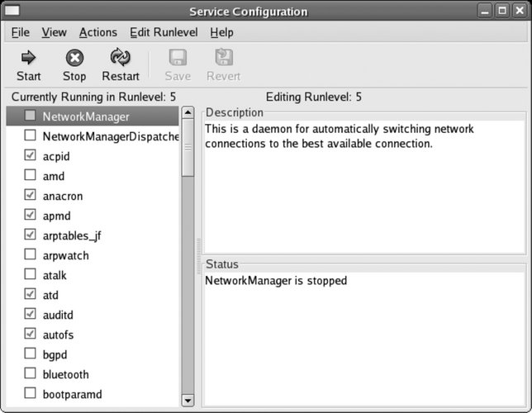Screen dimensions: 532x413
Task: Minimize the Service Configuration window
Action: [485, 12]
